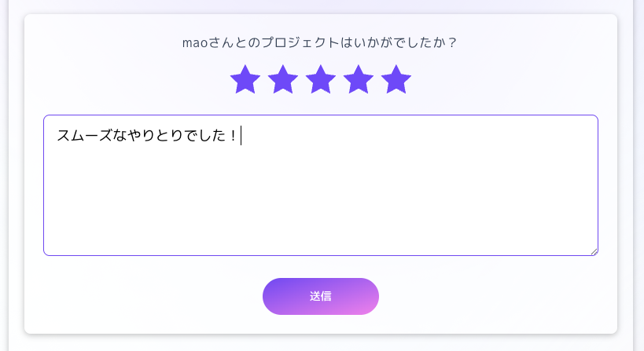Click the text スムーズなやりとりでした！ in the comment box
Image resolution: width=644 pixels, height=351 pixels.
[147, 136]
